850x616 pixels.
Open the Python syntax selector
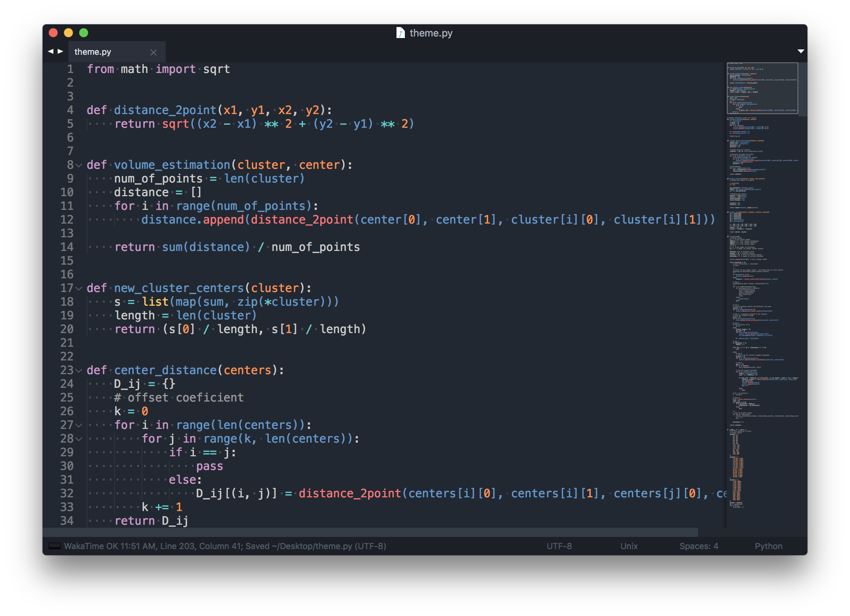coord(768,546)
